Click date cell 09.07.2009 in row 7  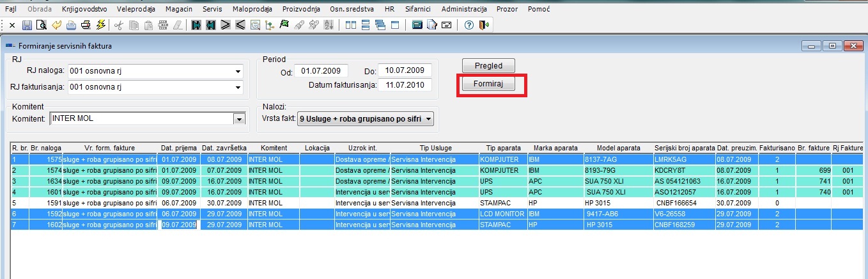[x=179, y=225]
